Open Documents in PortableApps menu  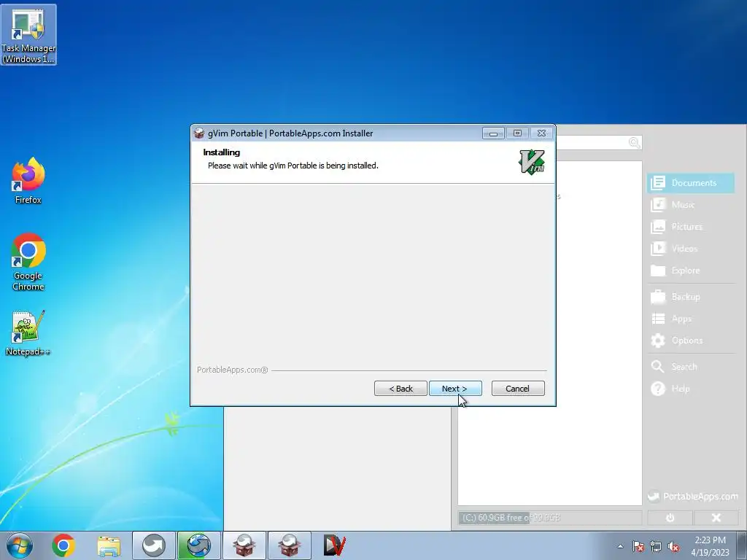(x=690, y=183)
